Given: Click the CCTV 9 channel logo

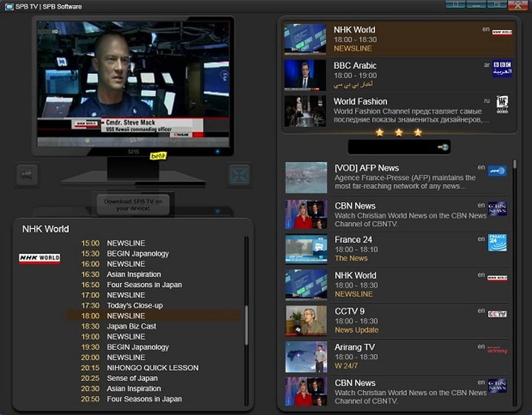Looking at the screenshot, I should tap(497, 314).
